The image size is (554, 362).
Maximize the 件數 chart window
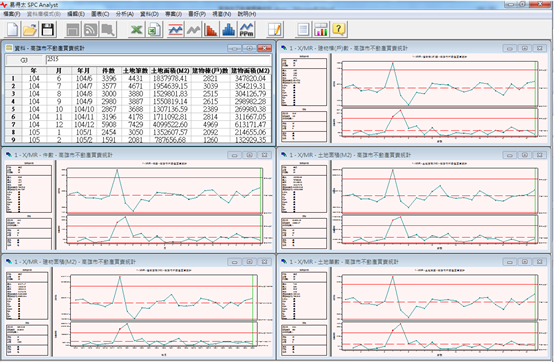point(249,155)
